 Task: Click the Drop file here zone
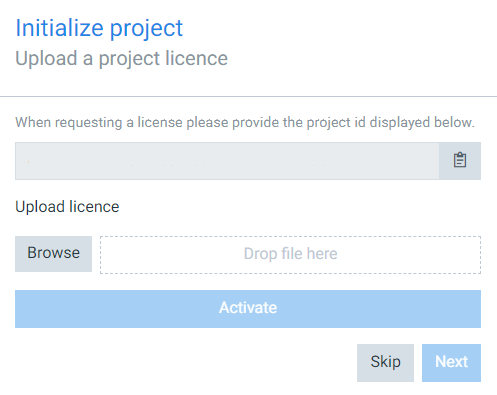290,255
